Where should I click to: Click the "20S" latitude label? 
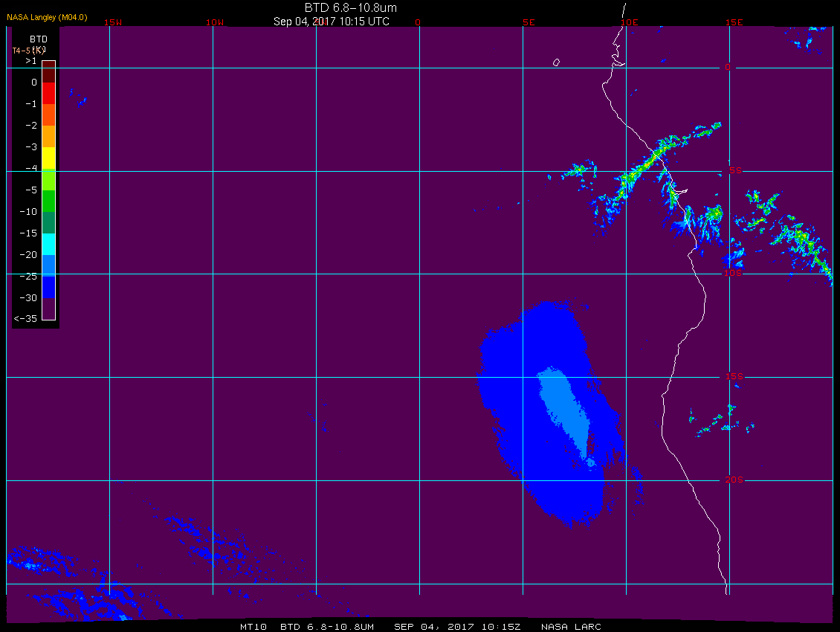pyautogui.click(x=734, y=480)
